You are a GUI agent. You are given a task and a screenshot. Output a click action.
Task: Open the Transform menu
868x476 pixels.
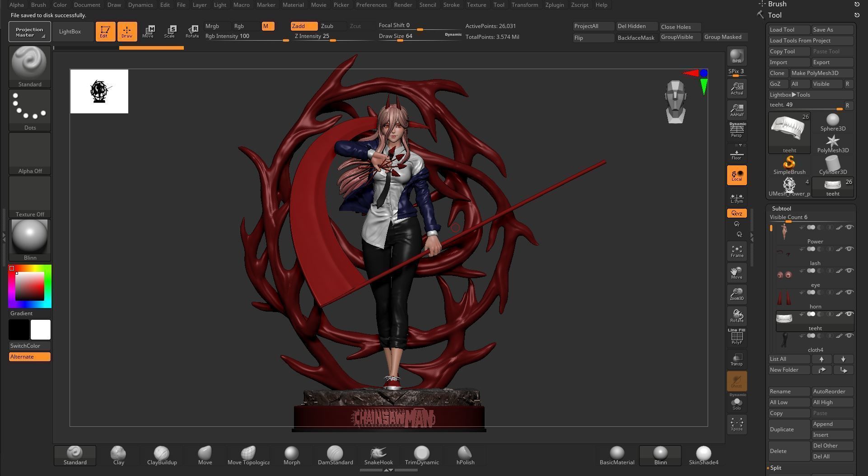point(525,5)
